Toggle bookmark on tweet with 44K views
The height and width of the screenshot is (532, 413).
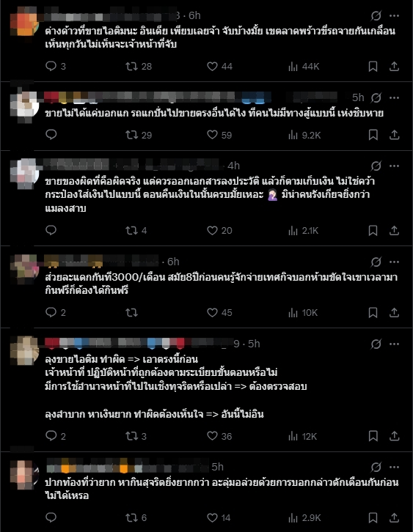click(x=373, y=67)
